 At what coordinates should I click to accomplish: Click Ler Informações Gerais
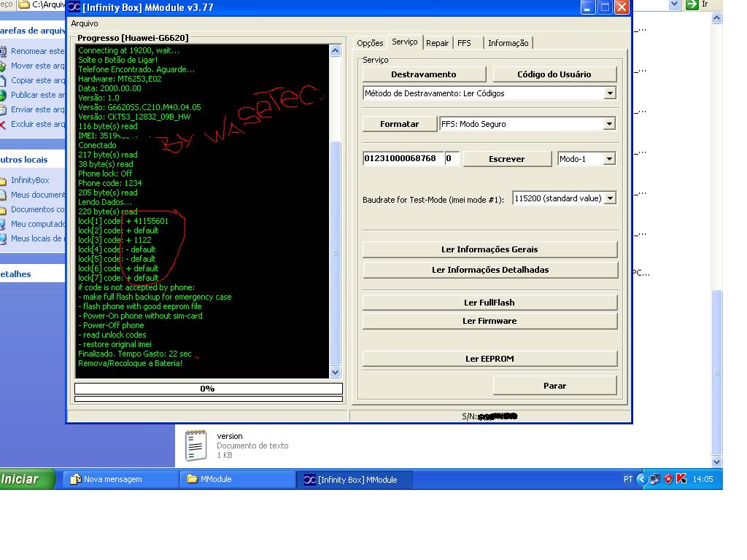point(489,249)
